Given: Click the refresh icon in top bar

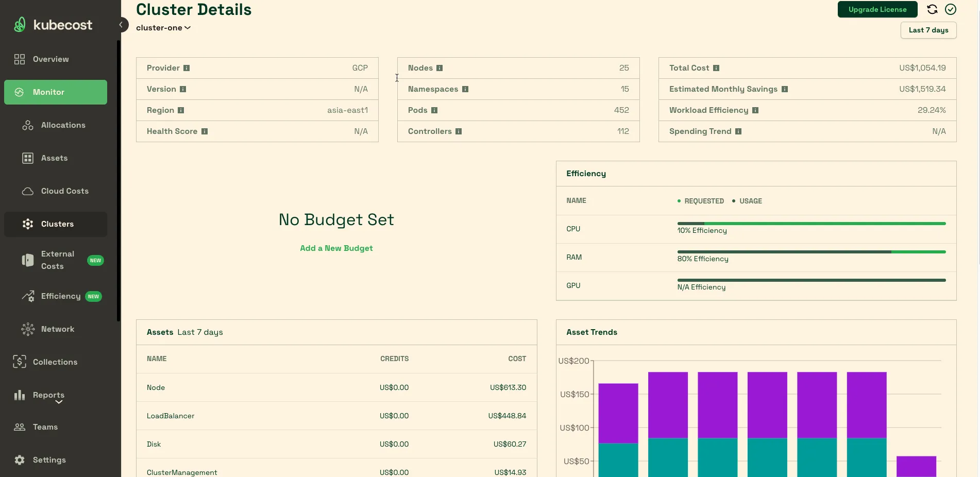Looking at the screenshot, I should [932, 9].
